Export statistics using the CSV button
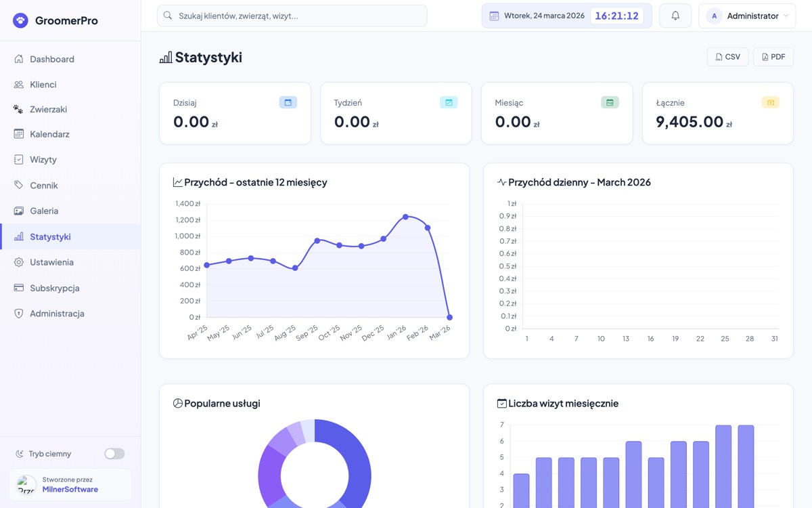This screenshot has width=812, height=508. (x=727, y=57)
